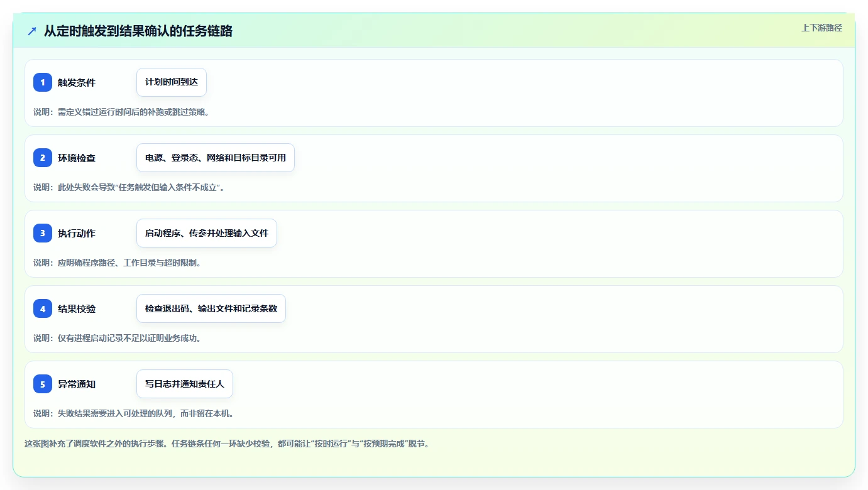Click the note about 任务触发但输入条件不成立

pyautogui.click(x=129, y=187)
